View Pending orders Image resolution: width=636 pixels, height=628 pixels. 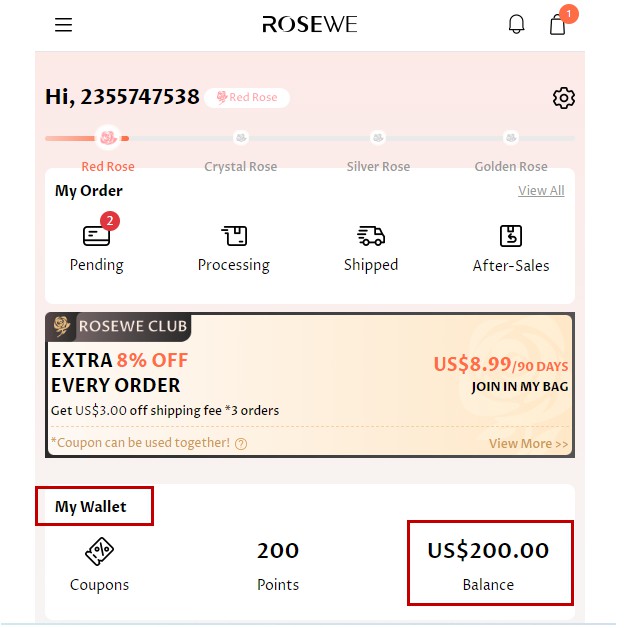(x=97, y=243)
